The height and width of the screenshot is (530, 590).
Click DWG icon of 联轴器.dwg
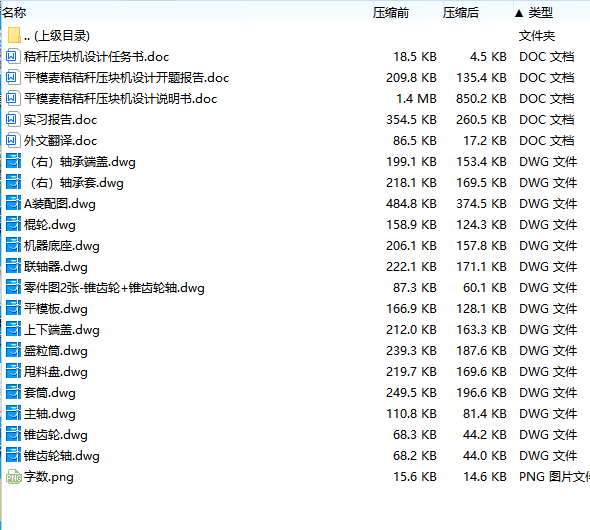click(13, 267)
